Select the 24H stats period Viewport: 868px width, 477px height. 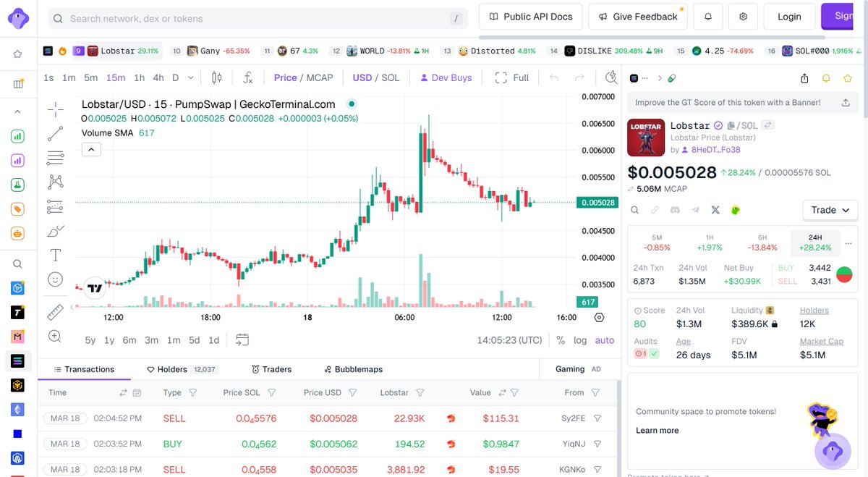point(815,242)
